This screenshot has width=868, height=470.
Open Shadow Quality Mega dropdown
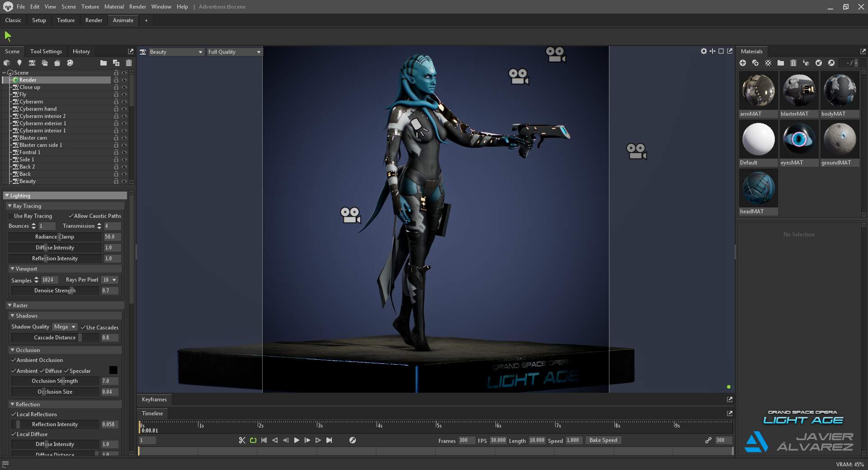[65, 327]
